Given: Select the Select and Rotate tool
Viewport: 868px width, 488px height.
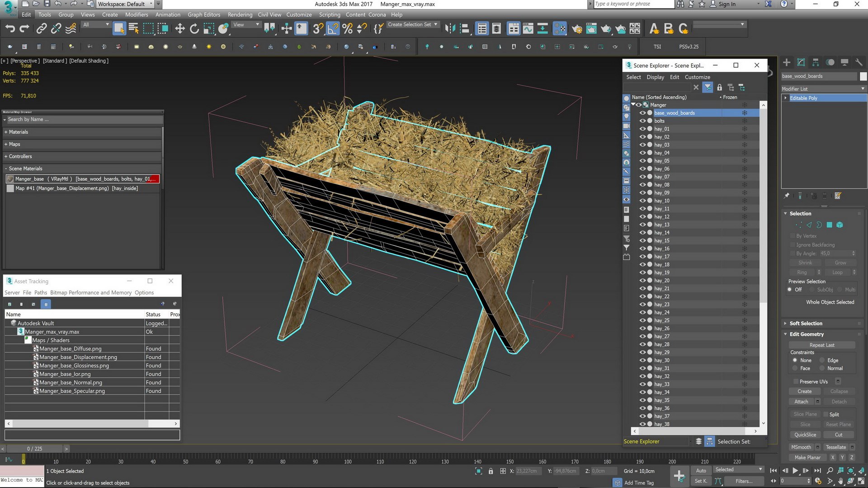Looking at the screenshot, I should tap(194, 28).
